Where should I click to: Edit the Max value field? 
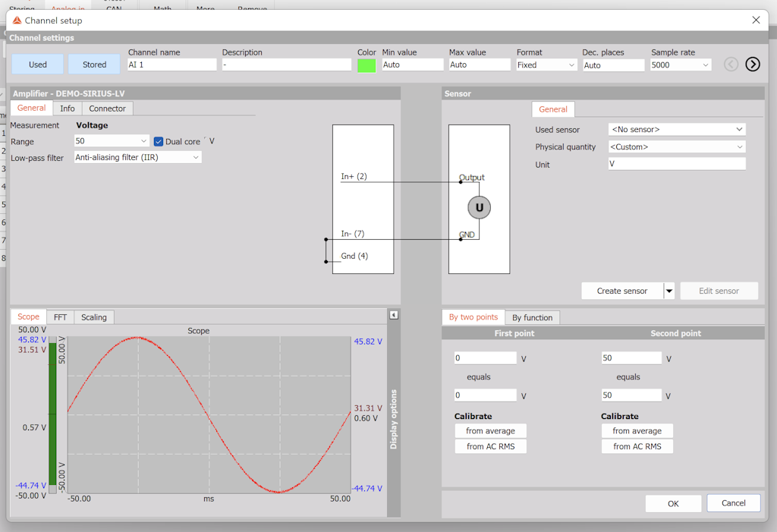point(480,65)
